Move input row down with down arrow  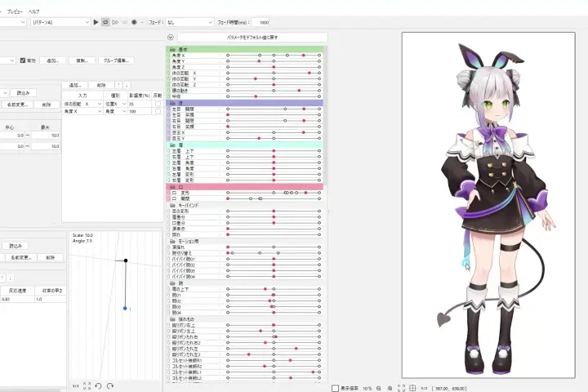(x=127, y=85)
